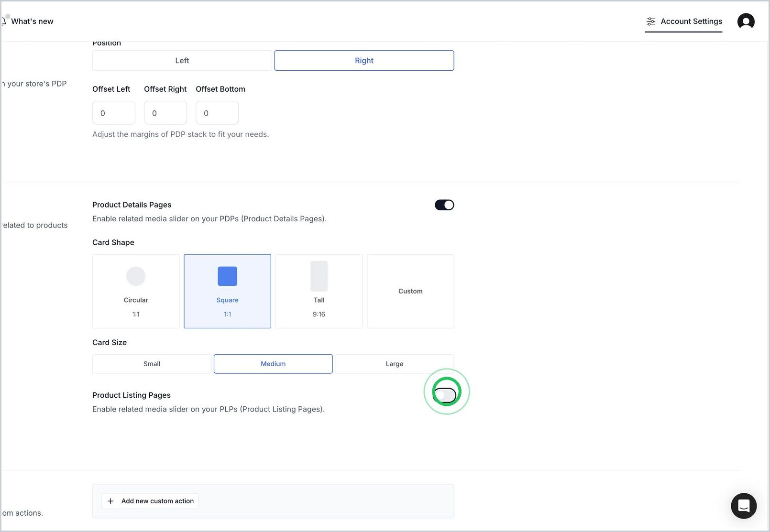
Task: Click the plus icon for custom action
Action: [x=110, y=501]
